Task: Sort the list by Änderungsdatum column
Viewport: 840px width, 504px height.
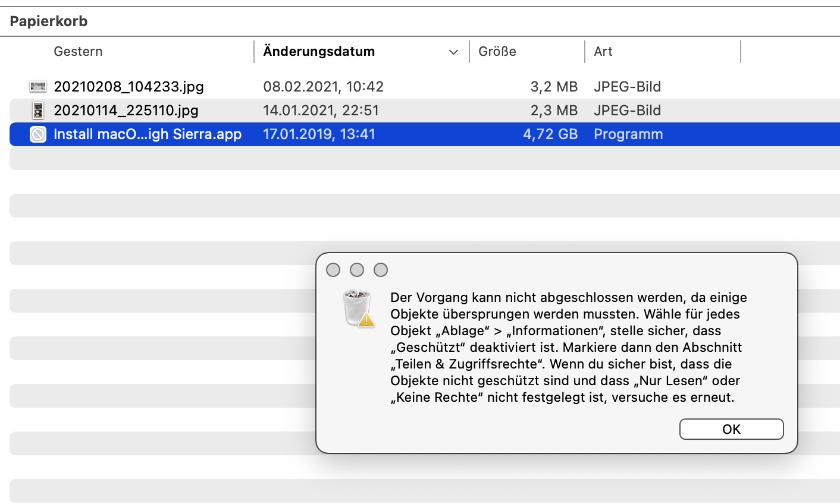Action: pos(319,52)
